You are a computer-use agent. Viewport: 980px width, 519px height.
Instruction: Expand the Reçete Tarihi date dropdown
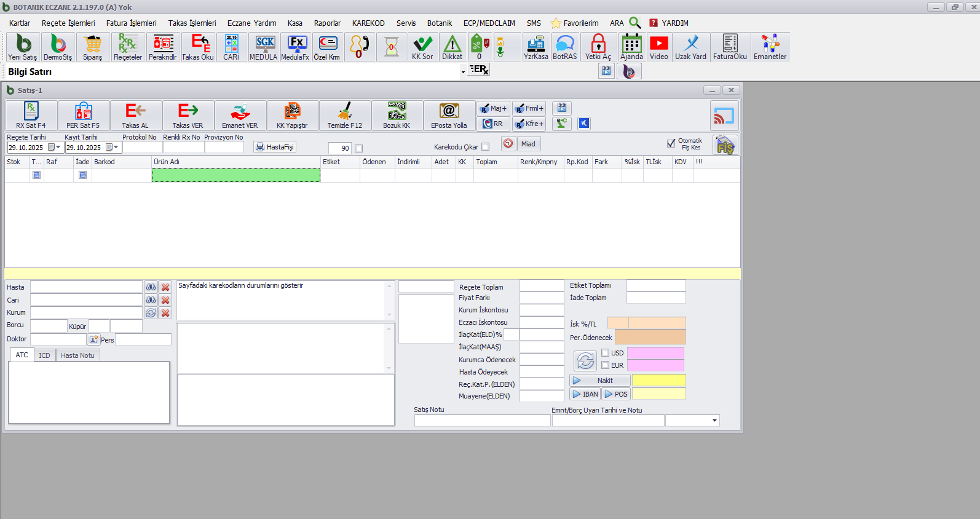(58, 148)
